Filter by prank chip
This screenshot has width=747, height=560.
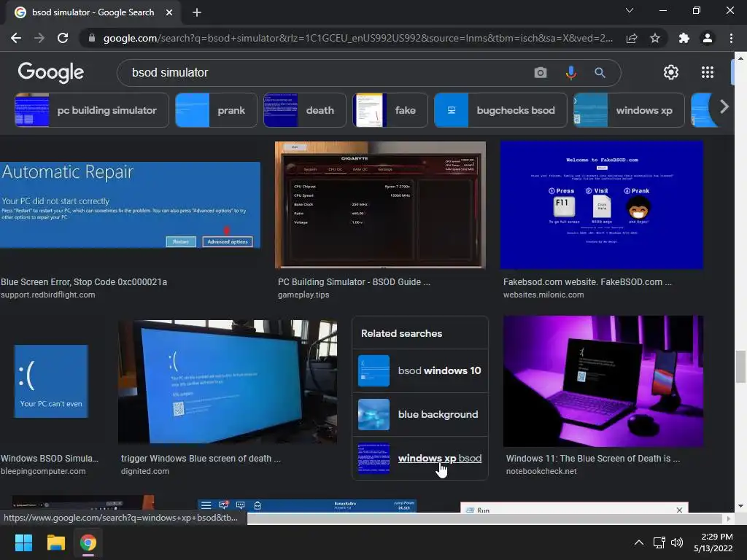[x=216, y=110]
